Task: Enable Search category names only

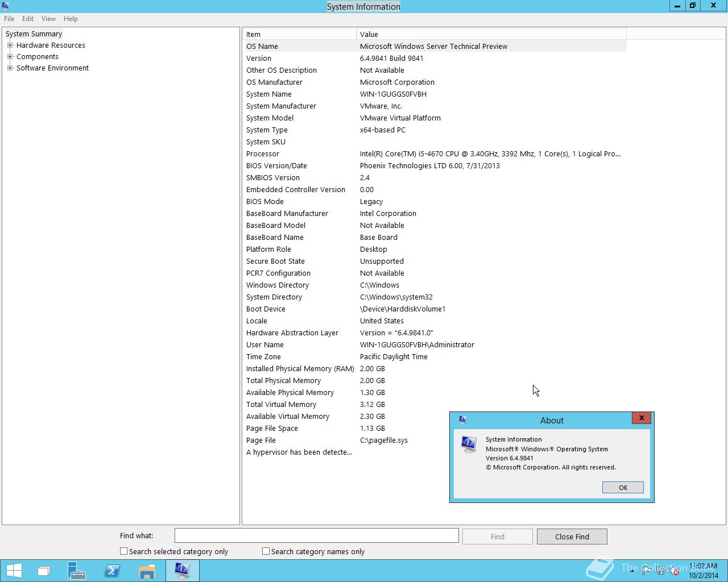Action: click(266, 551)
